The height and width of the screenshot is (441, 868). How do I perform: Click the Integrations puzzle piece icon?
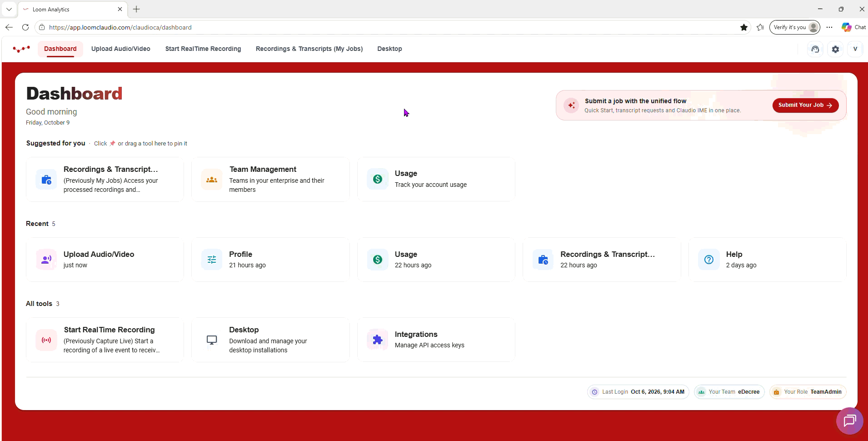[377, 340]
